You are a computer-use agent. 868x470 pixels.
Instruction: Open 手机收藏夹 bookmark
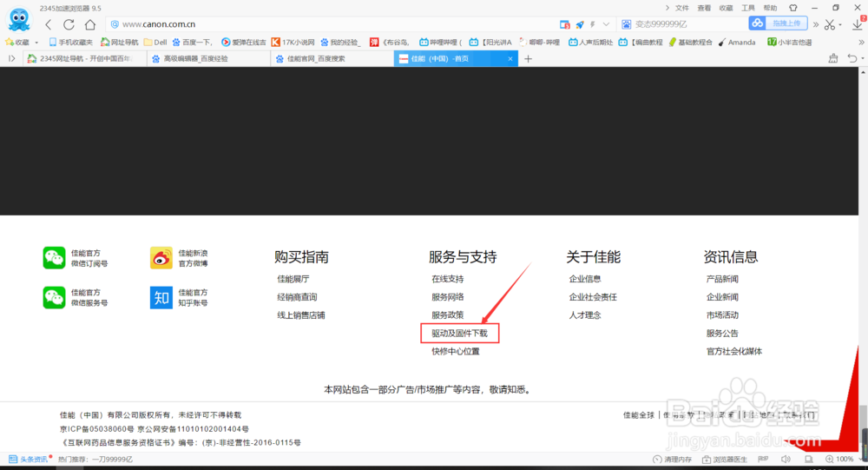point(71,42)
